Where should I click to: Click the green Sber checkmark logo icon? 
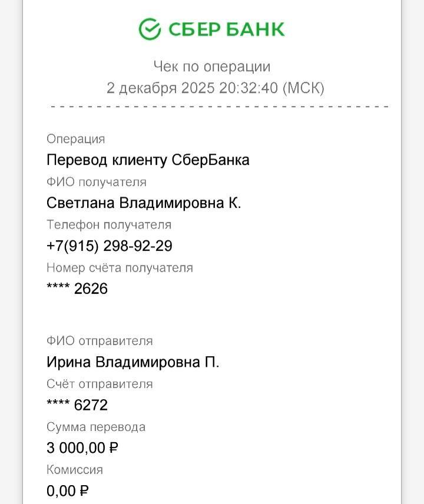(150, 29)
